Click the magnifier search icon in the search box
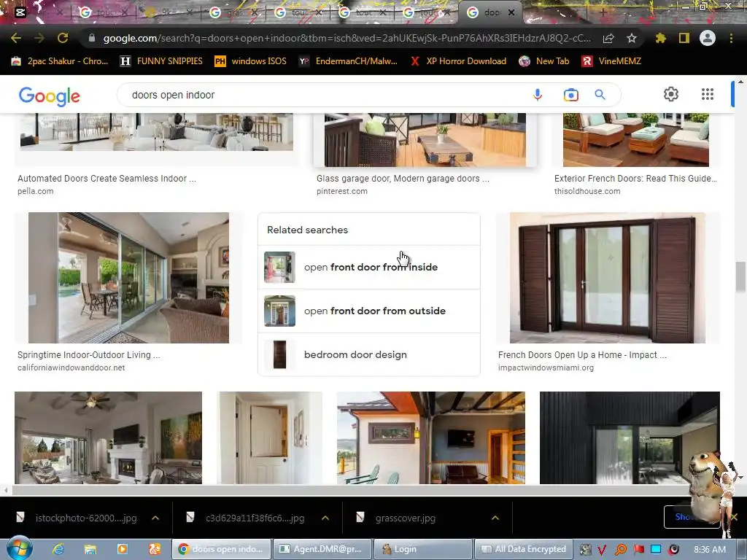747x560 pixels. (600, 95)
